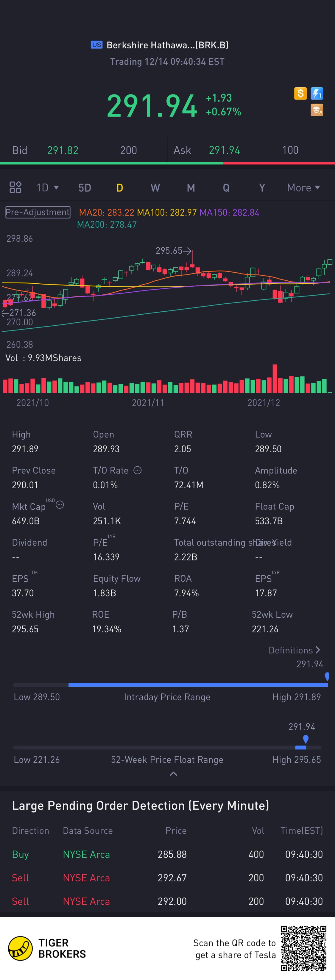Tap the Time(EST) column header
335x980 pixels.
point(302,831)
